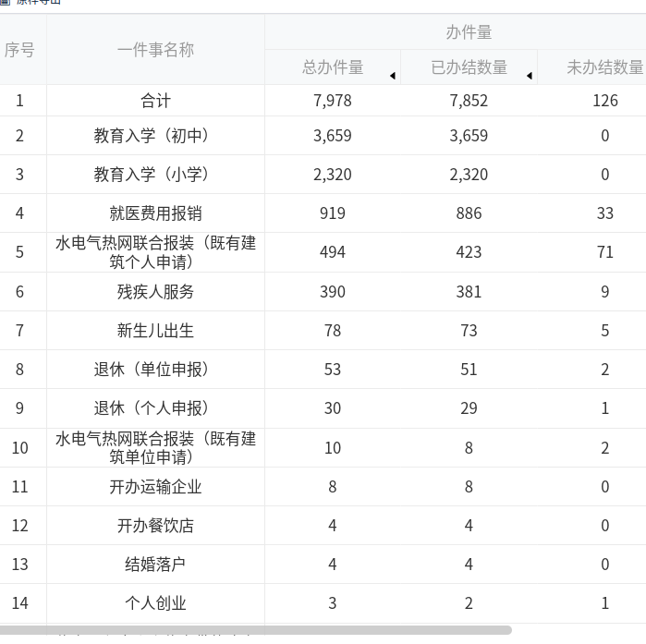Click the 开办运输企业 entry
The image size is (646, 644).
(155, 487)
